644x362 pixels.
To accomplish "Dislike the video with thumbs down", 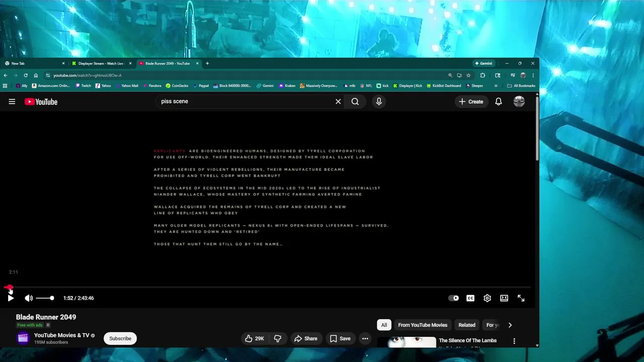I will 278,338.
